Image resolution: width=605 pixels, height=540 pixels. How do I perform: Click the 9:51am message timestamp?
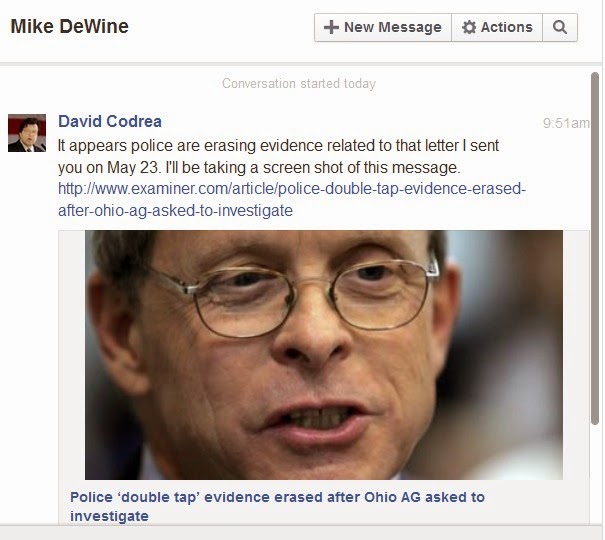tap(566, 123)
